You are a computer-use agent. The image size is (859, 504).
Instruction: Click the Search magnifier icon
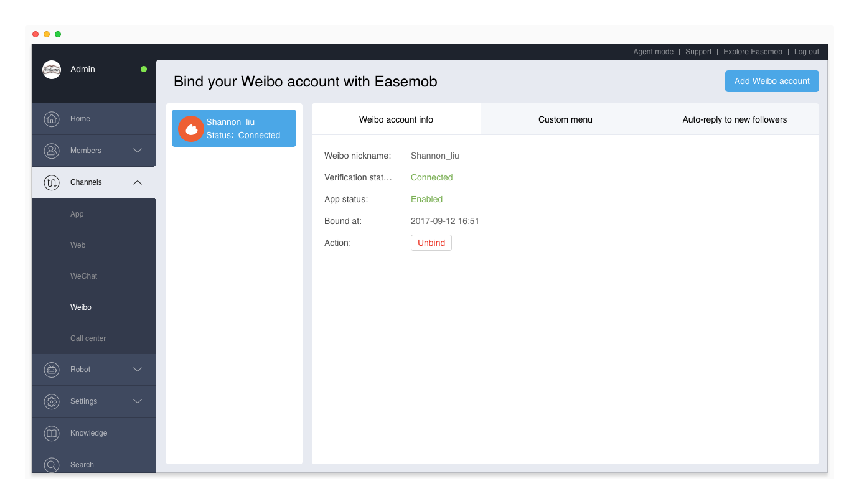52,464
